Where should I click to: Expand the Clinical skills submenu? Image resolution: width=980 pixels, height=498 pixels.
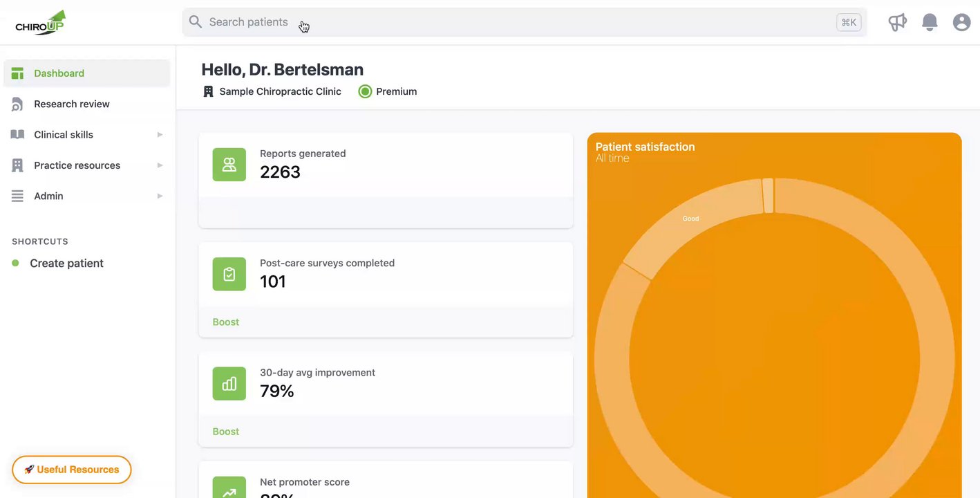[160, 135]
